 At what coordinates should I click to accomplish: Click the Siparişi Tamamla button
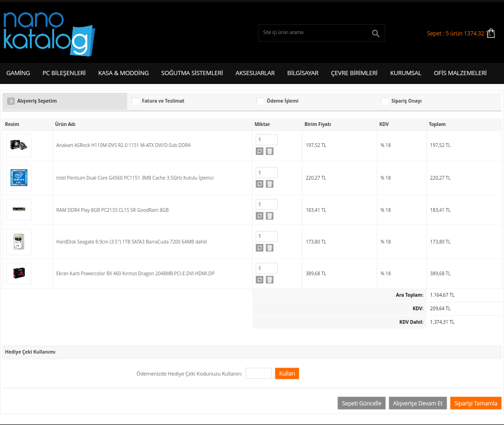tap(476, 403)
